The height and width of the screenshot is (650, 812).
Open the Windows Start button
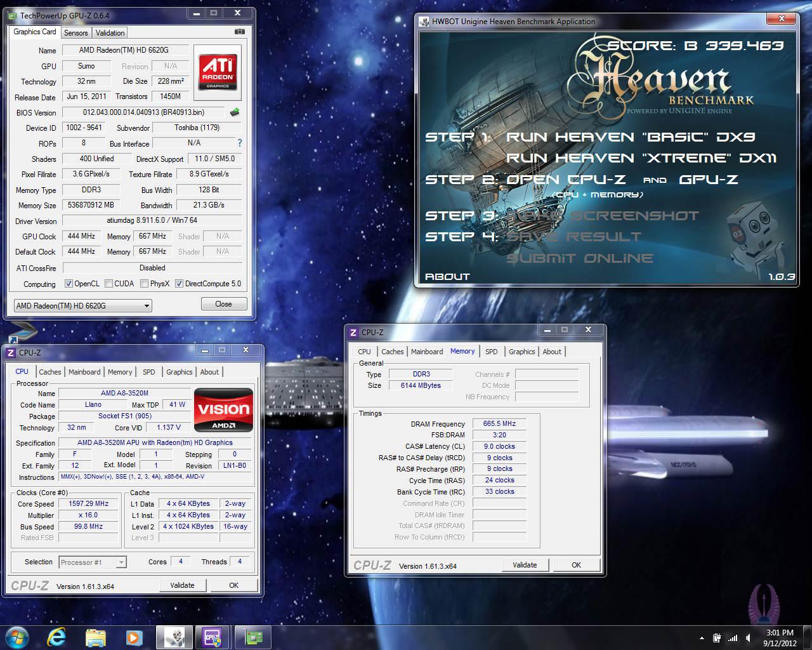coord(17,637)
